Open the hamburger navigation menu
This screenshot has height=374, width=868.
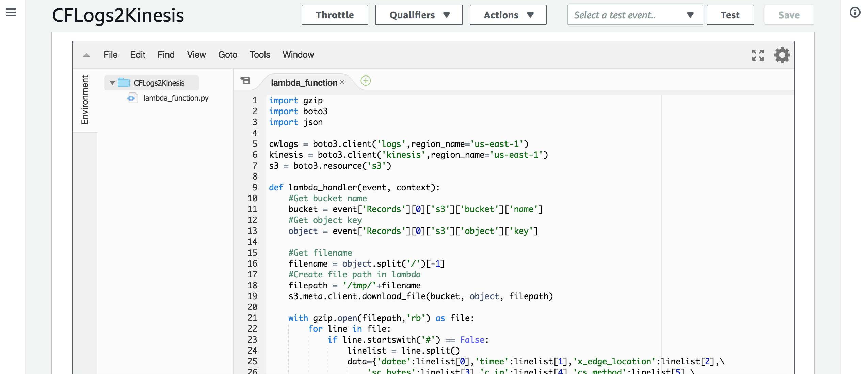pyautogui.click(x=11, y=13)
